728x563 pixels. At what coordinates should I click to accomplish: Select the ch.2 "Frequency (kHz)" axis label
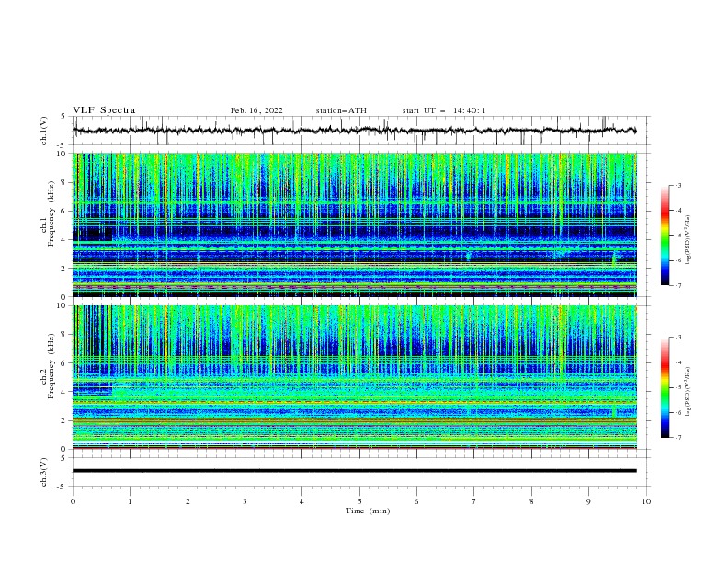[x=51, y=365]
